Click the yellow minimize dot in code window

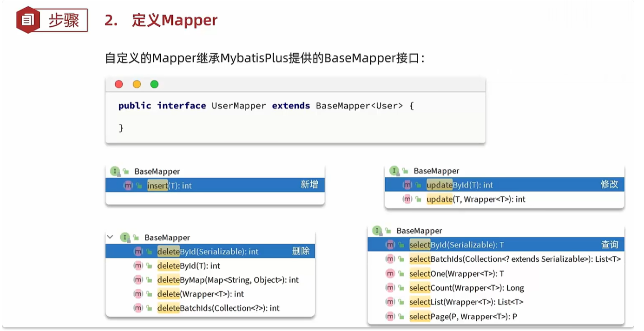point(137,84)
